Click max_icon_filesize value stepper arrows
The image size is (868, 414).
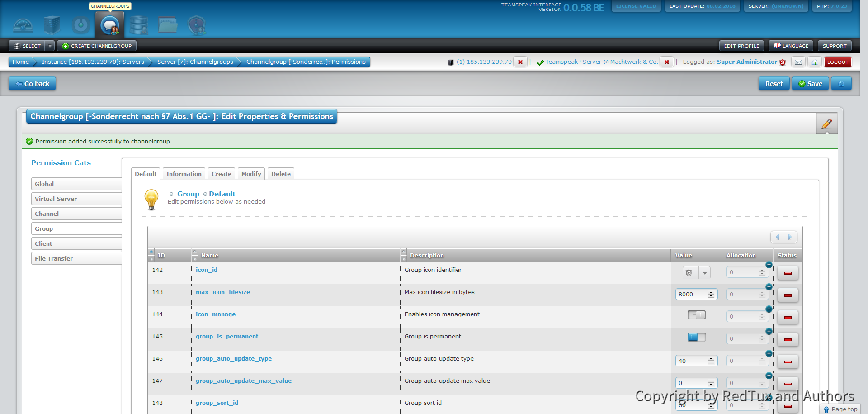pyautogui.click(x=711, y=294)
